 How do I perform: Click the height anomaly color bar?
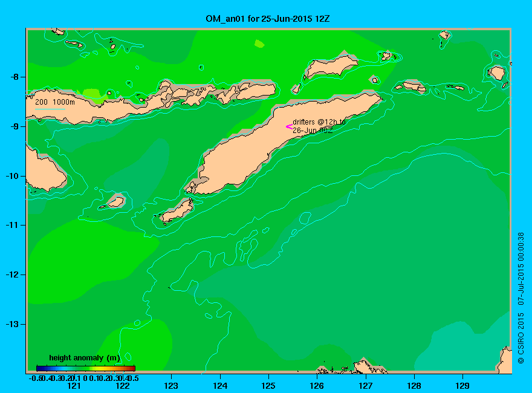pyautogui.click(x=86, y=368)
